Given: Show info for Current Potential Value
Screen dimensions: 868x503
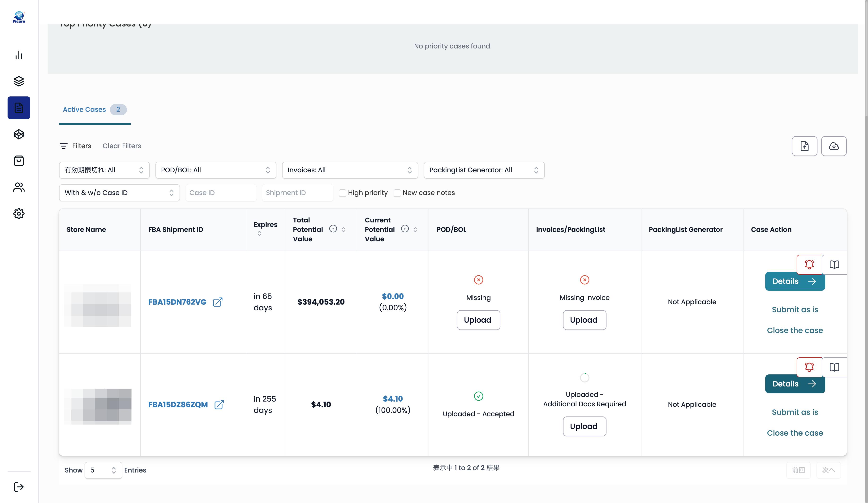Looking at the screenshot, I should [405, 229].
